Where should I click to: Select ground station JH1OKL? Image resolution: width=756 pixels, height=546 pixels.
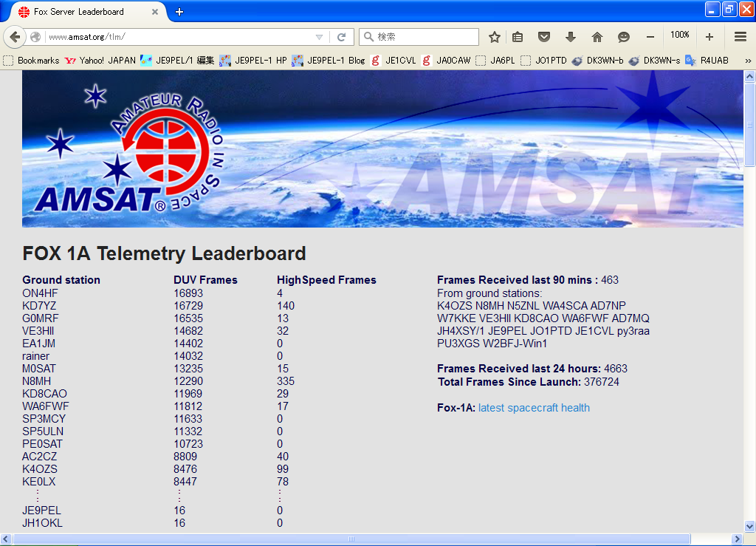(x=42, y=523)
